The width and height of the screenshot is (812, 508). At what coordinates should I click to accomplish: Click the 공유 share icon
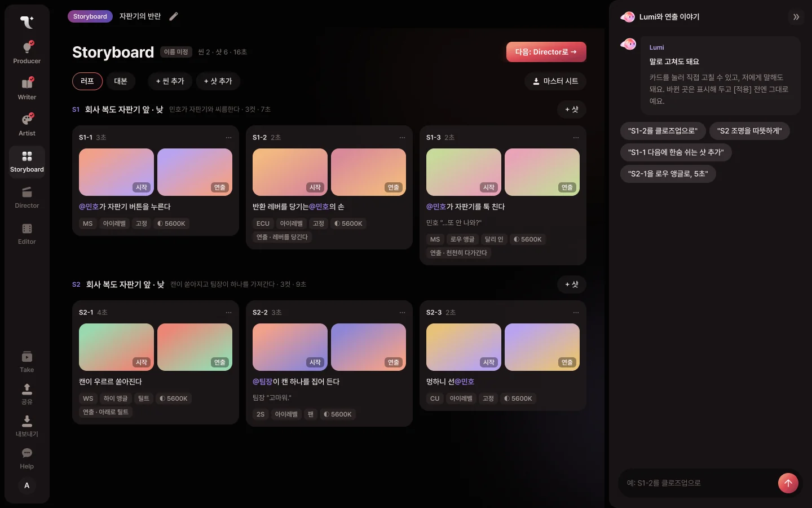pos(27,394)
